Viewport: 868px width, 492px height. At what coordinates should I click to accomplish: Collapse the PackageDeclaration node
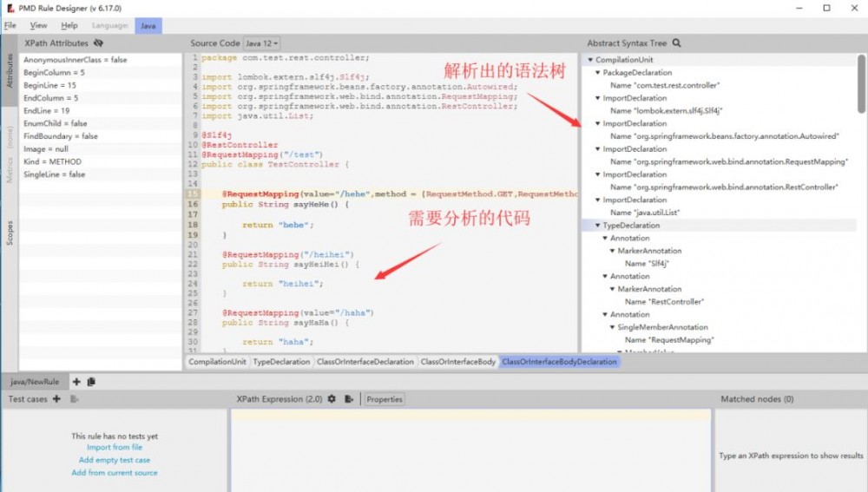598,73
